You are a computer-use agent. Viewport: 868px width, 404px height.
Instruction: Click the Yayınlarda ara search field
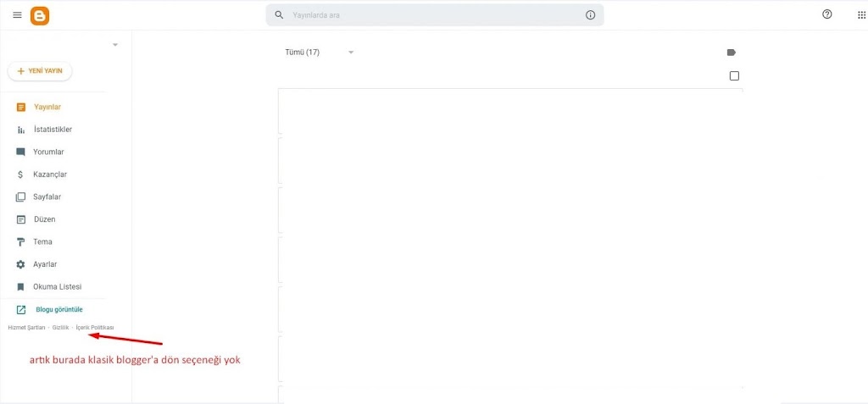[x=432, y=15]
